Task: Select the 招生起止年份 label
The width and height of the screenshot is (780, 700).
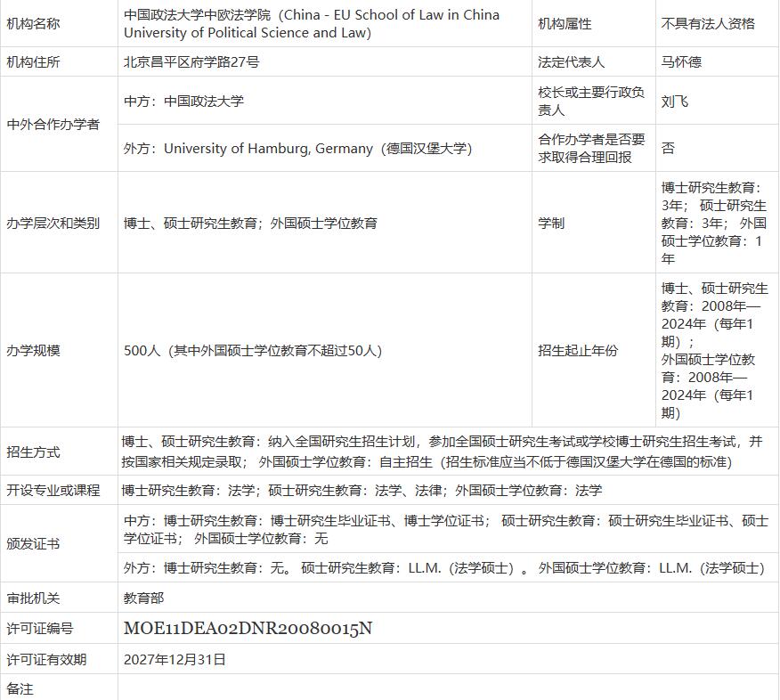Action: coord(578,350)
